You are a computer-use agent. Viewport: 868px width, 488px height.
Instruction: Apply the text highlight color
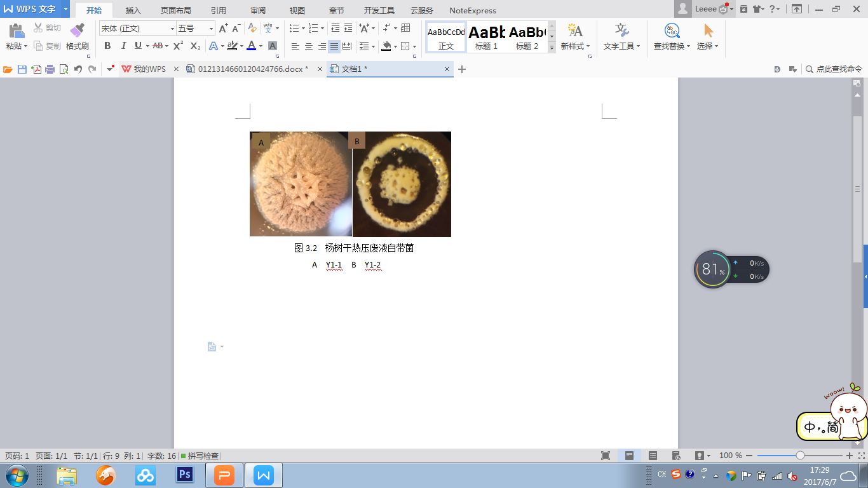pos(233,46)
